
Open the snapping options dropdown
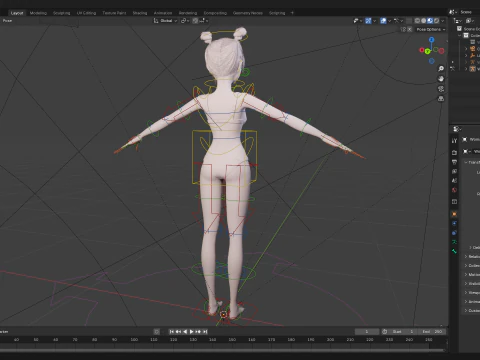click(204, 21)
